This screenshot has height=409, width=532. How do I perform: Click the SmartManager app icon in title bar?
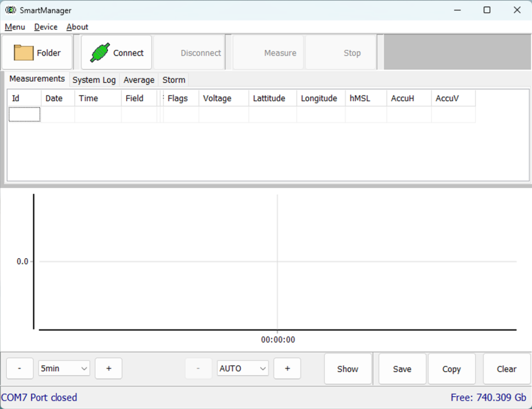(x=10, y=10)
